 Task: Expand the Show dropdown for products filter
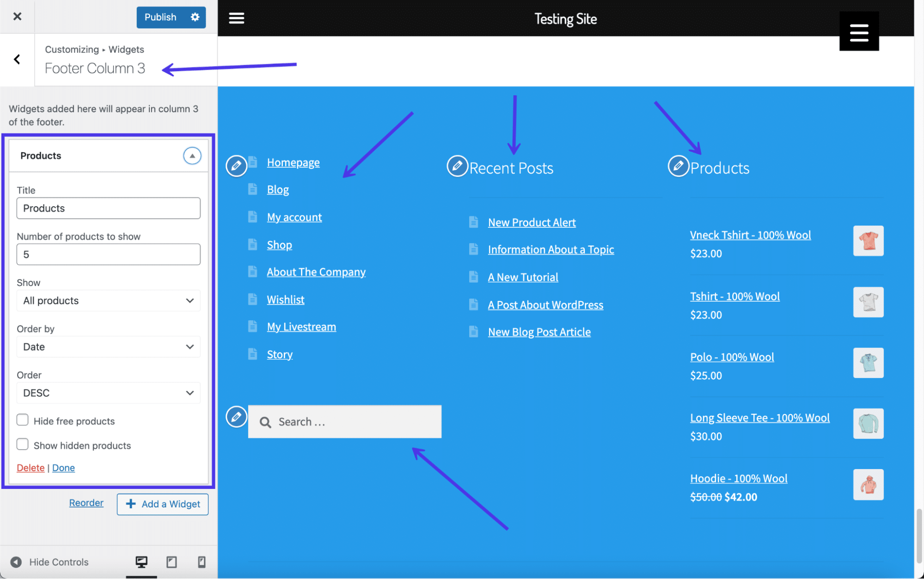107,300
